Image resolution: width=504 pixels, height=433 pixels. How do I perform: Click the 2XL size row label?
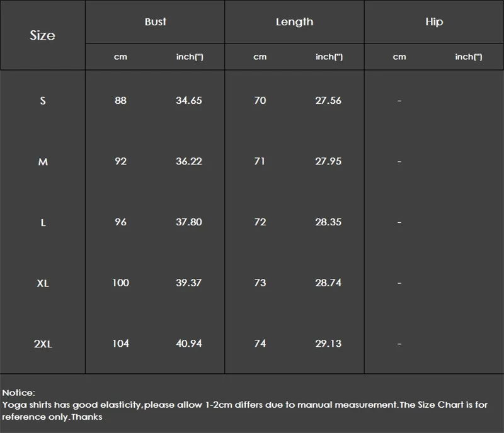(x=43, y=344)
